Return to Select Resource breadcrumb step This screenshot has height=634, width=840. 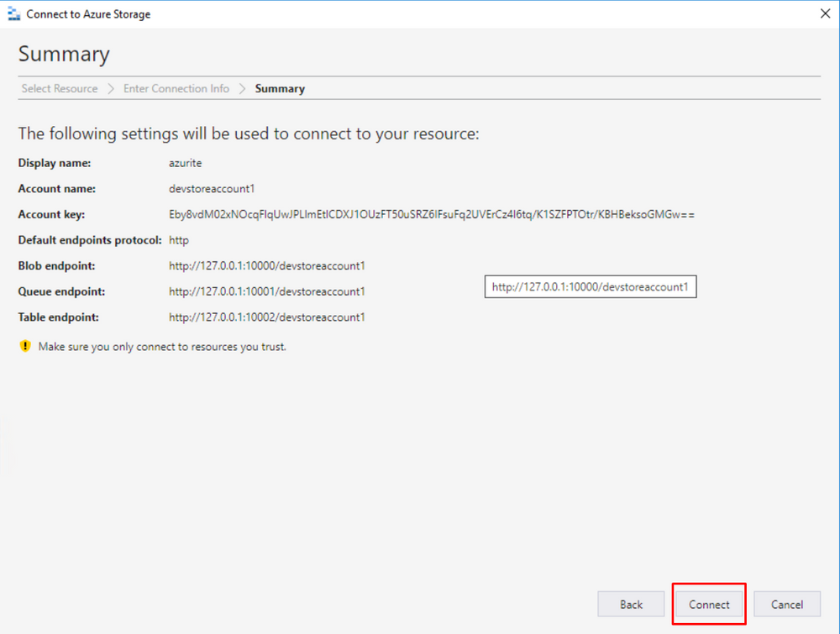point(60,88)
